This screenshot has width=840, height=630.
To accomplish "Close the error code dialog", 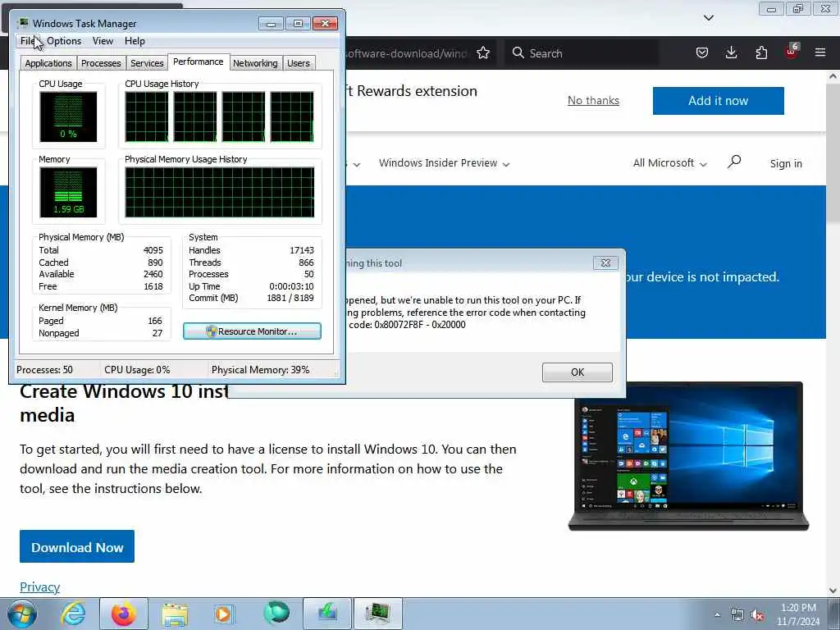I will pyautogui.click(x=605, y=263).
